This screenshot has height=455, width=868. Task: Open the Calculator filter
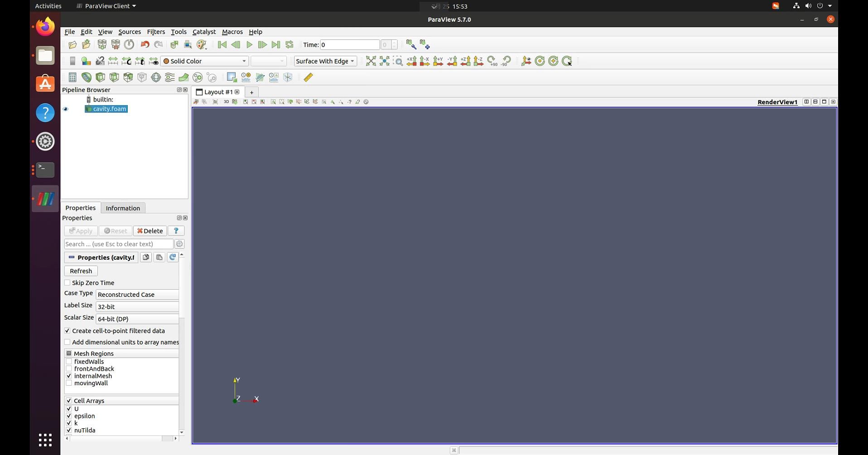(x=72, y=77)
